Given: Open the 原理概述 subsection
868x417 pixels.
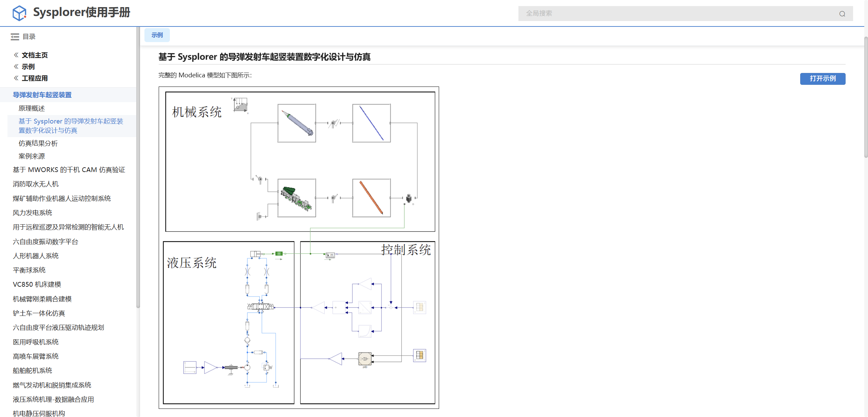Looking at the screenshot, I should [x=32, y=108].
